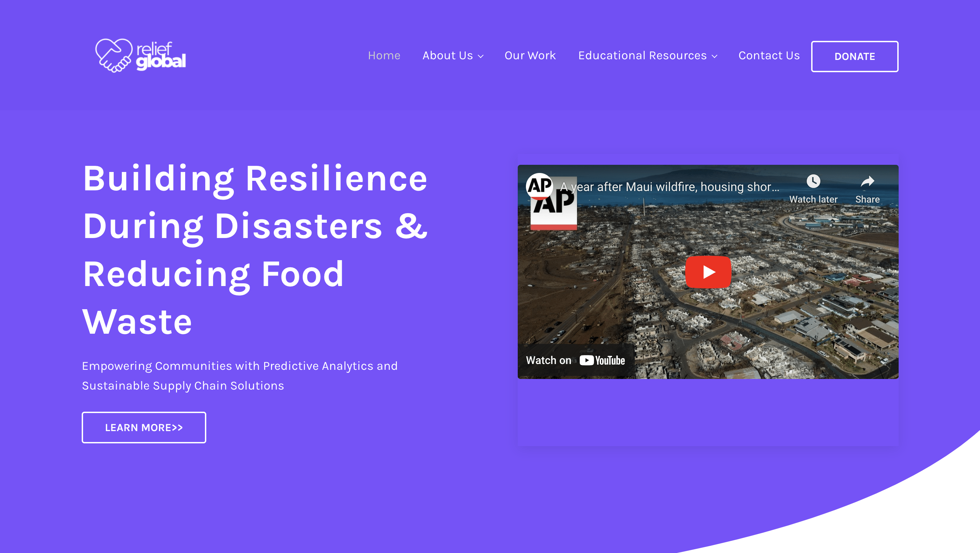Open the video title 'A year after Maui wildfire'
This screenshot has height=553, width=980.
669,187
